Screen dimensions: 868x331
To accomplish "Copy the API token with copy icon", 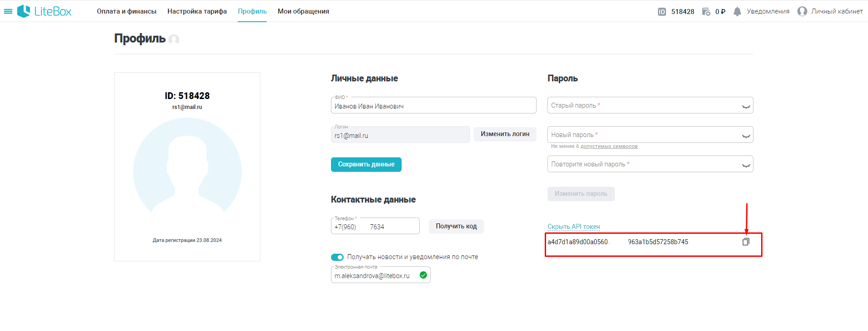I will click(x=746, y=242).
